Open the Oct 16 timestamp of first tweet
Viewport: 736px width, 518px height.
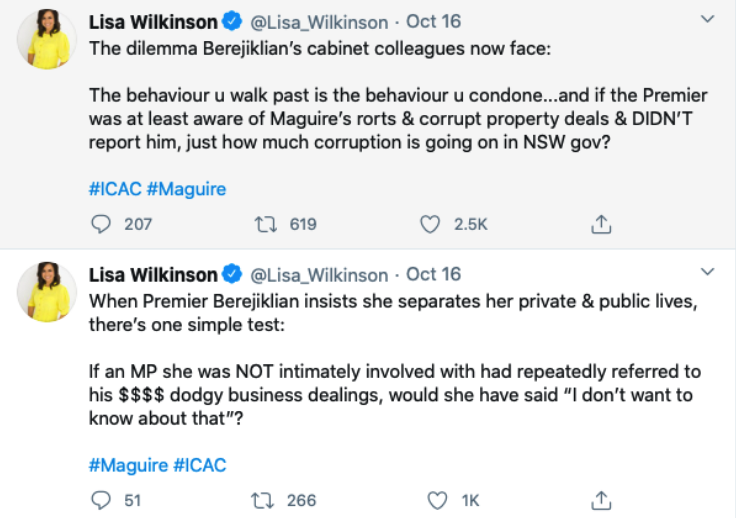433,22
